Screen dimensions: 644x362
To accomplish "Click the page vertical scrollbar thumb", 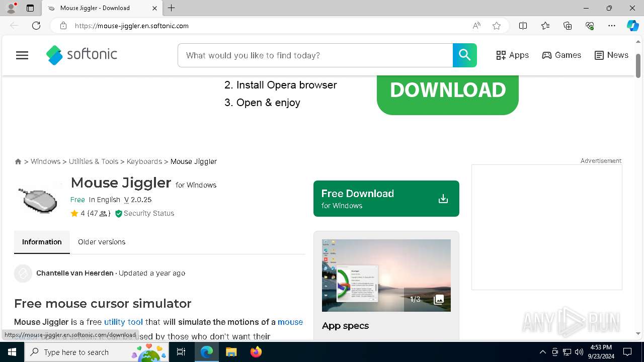I will click(638, 65).
